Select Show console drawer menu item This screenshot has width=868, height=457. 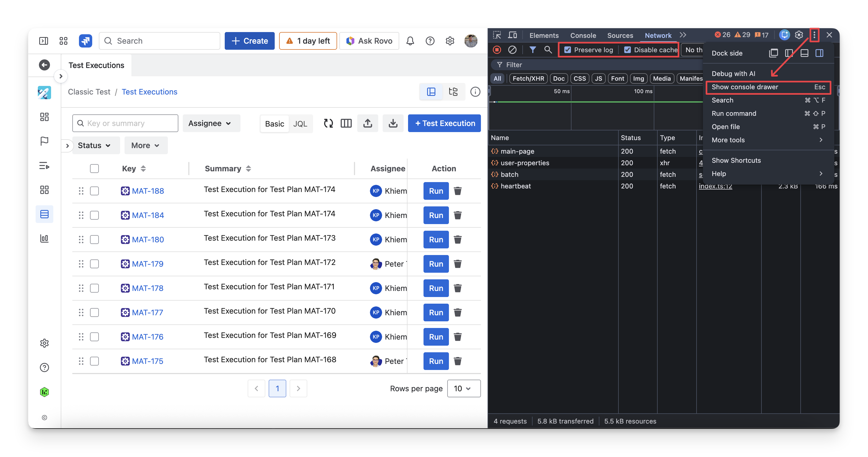[x=745, y=87]
